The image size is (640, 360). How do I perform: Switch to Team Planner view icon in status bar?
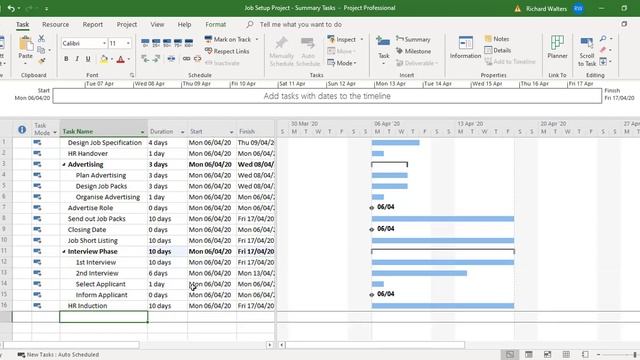[x=547, y=354]
